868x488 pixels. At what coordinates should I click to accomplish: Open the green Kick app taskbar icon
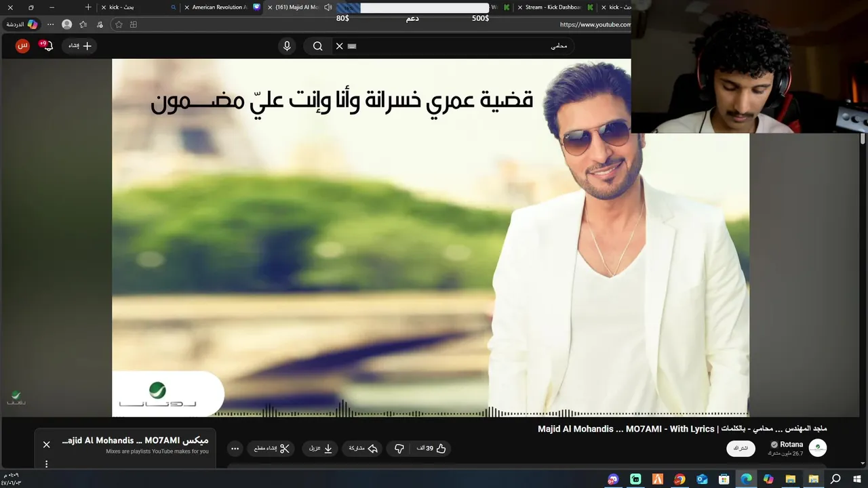[635, 479]
